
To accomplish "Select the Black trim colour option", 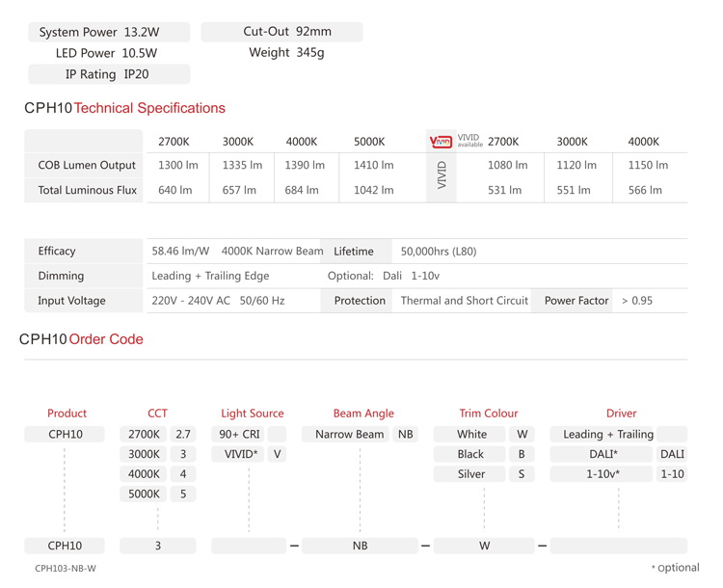I will (x=470, y=454).
